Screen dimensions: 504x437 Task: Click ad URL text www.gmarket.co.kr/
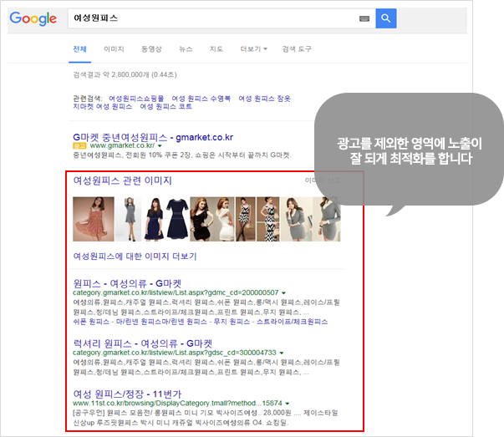(x=122, y=145)
